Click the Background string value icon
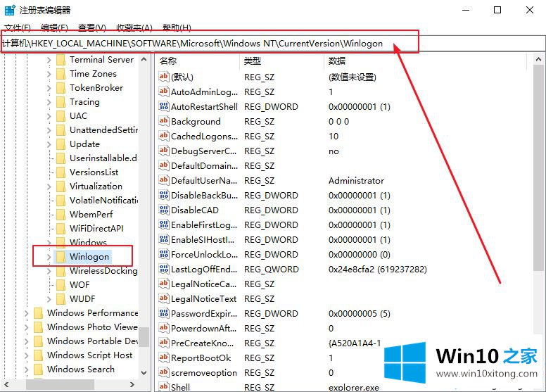546x392 pixels. click(164, 121)
